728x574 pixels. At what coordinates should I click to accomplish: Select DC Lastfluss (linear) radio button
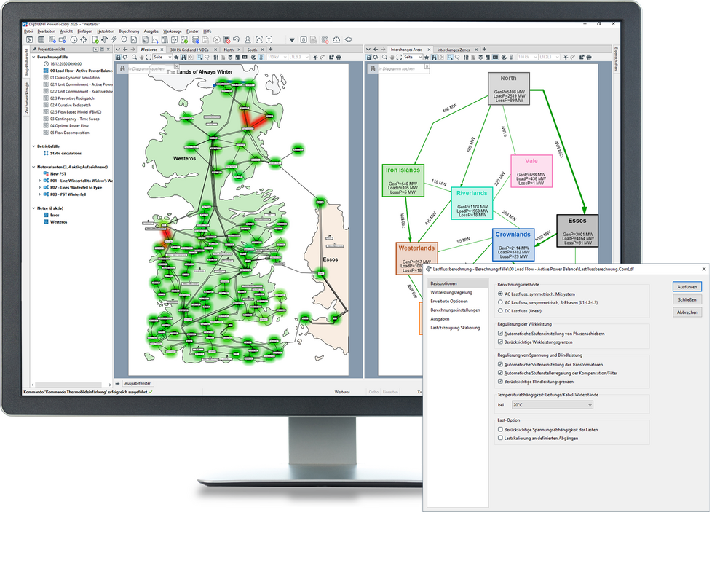tap(500, 311)
